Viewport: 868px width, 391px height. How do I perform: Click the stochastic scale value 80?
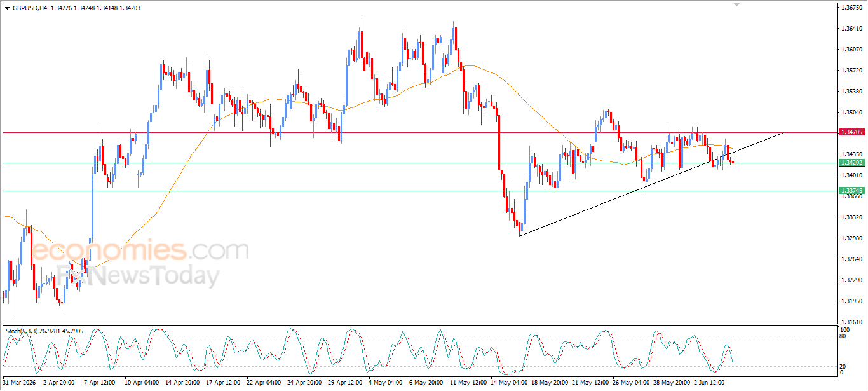pyautogui.click(x=844, y=336)
